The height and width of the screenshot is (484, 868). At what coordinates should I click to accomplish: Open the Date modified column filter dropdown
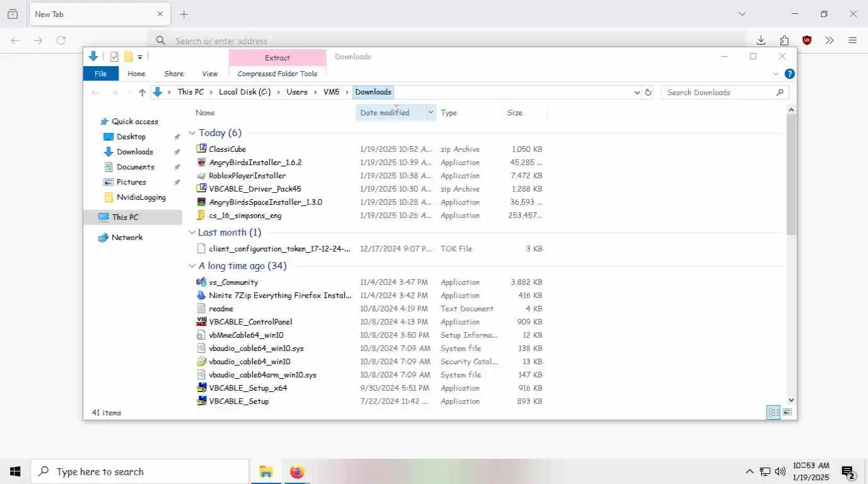pos(431,113)
